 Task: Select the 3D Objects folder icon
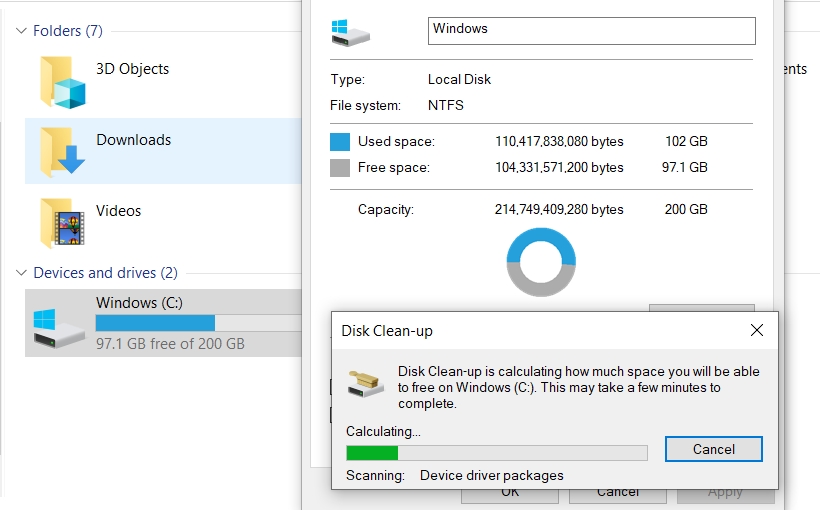(63, 82)
